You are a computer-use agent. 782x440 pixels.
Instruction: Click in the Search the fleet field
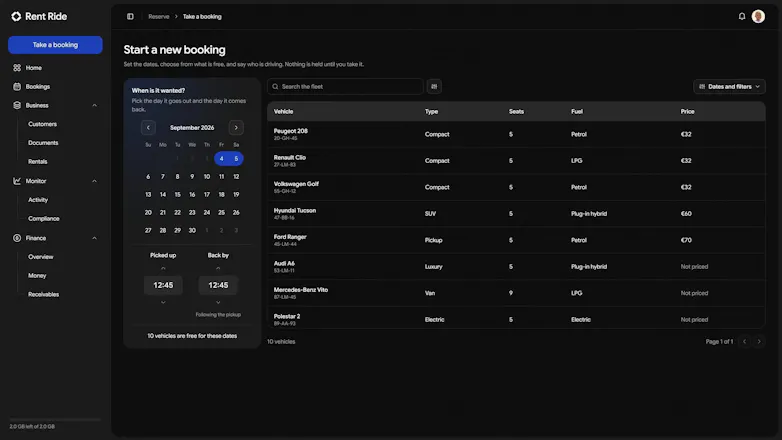pyautogui.click(x=345, y=87)
